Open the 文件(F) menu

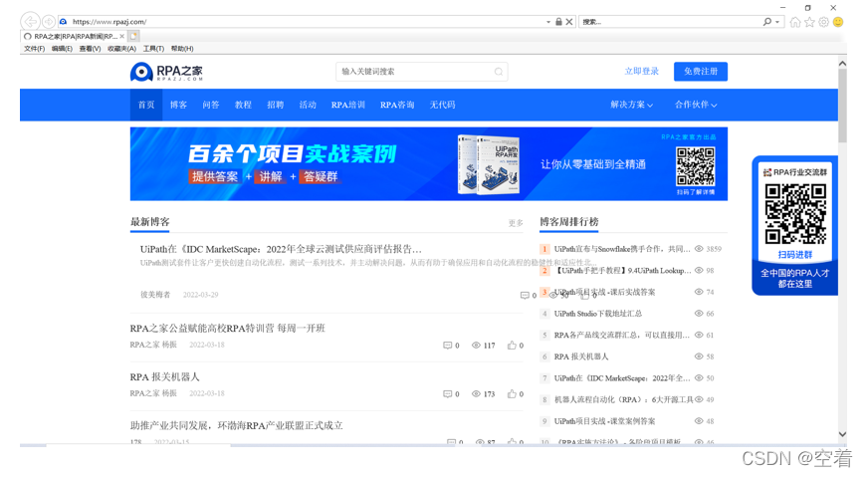coord(34,49)
